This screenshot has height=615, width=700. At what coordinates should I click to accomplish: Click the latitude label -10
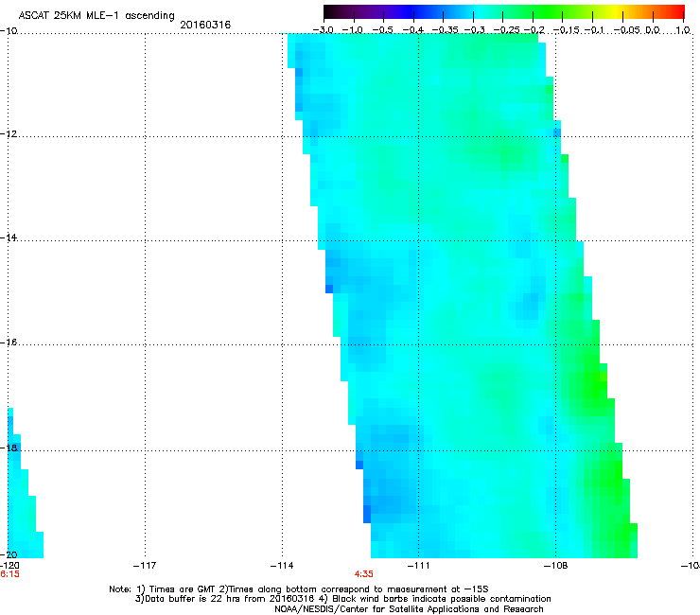click(x=9, y=30)
